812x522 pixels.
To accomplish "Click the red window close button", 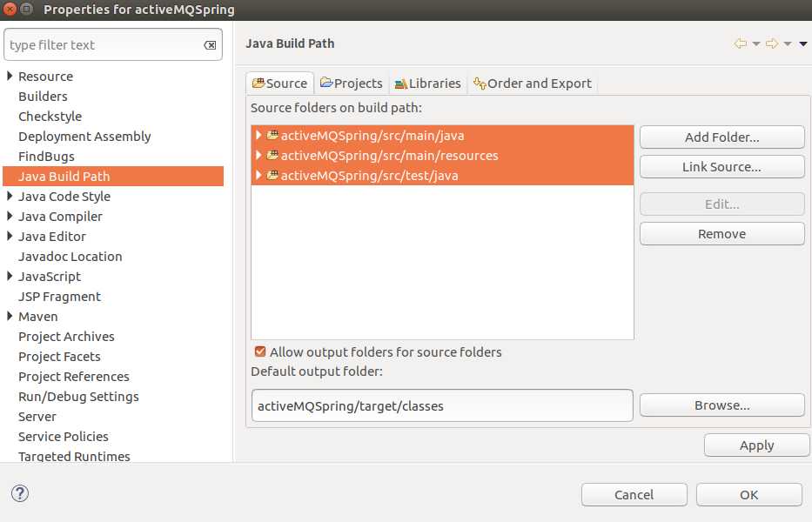I will pos(10,10).
